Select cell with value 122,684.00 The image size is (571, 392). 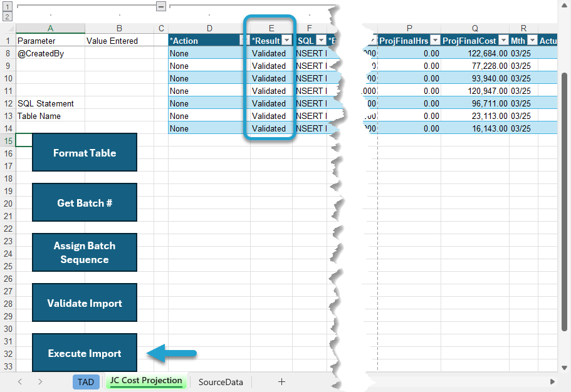pyautogui.click(x=475, y=53)
